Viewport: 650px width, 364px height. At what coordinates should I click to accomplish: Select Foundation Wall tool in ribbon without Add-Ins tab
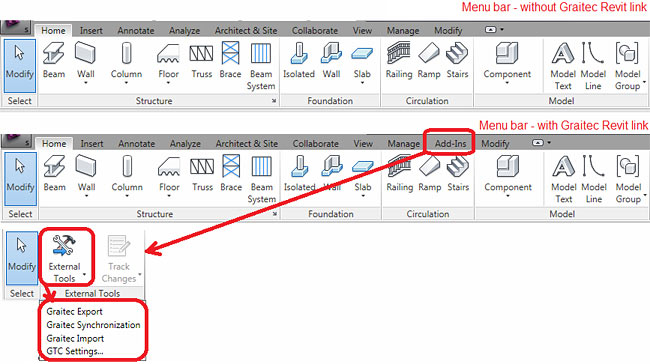(x=331, y=60)
